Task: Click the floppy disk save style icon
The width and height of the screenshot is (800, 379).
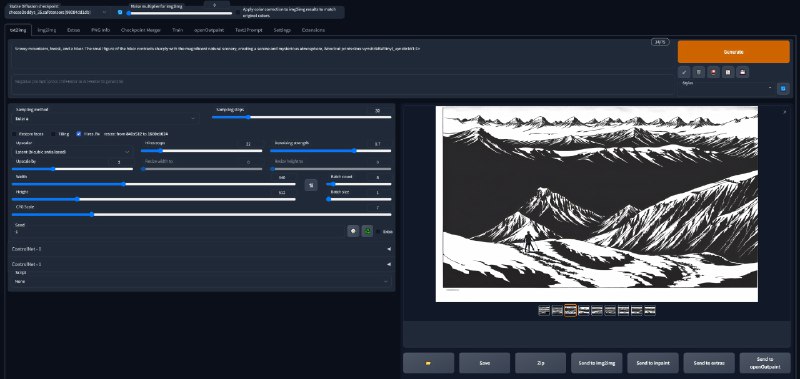Action: pyautogui.click(x=743, y=72)
